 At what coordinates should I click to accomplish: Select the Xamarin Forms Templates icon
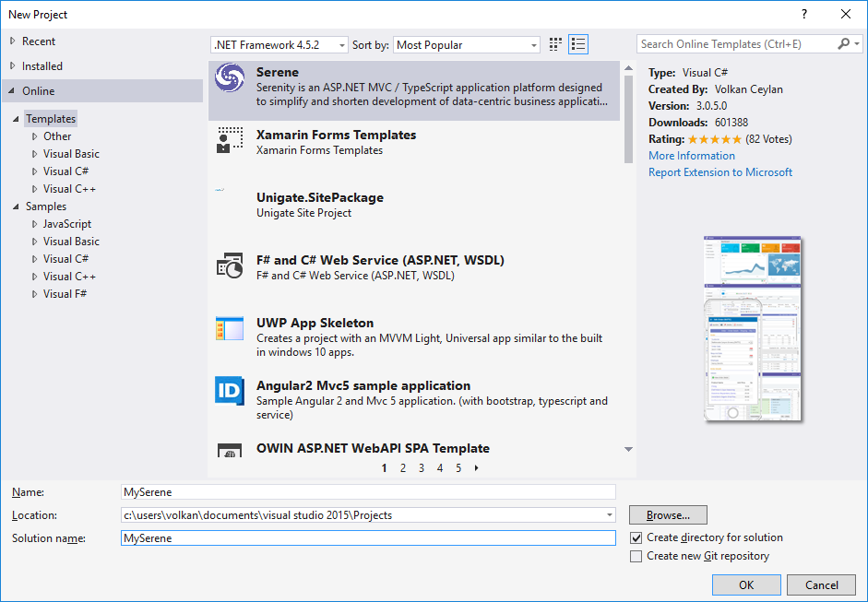[x=229, y=141]
